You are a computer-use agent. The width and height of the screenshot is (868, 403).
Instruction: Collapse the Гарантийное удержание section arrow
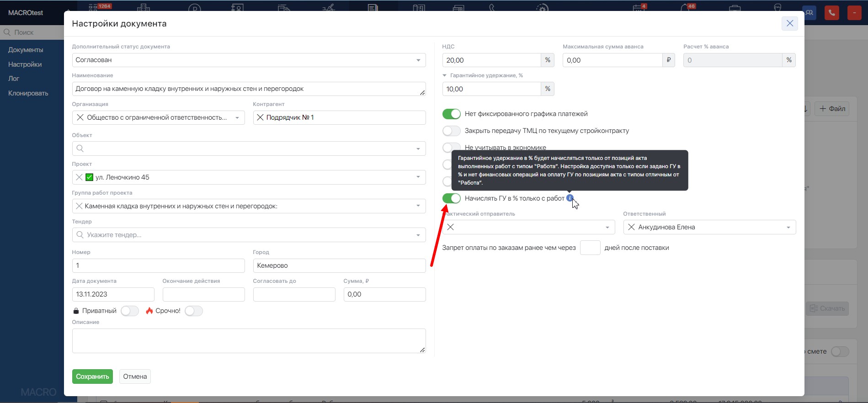click(445, 75)
